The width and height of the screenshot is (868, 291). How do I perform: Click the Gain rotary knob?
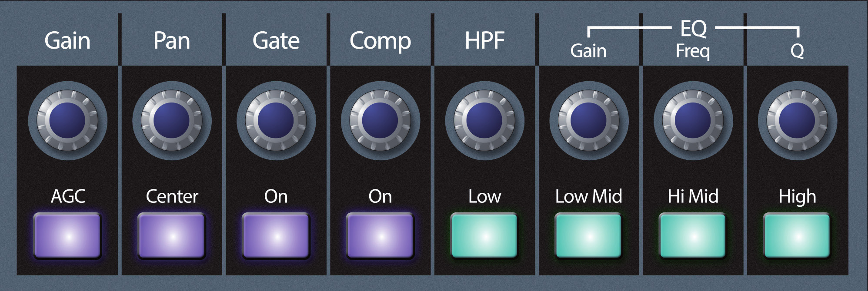67,120
